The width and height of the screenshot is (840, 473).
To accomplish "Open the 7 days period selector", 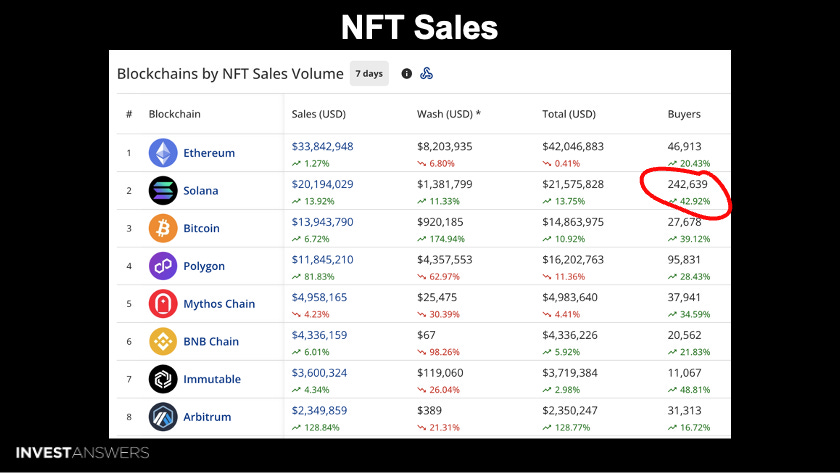I will [369, 73].
